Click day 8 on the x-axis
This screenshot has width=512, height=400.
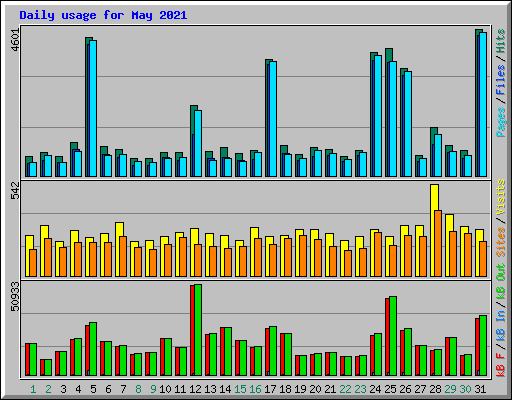pyautogui.click(x=138, y=389)
